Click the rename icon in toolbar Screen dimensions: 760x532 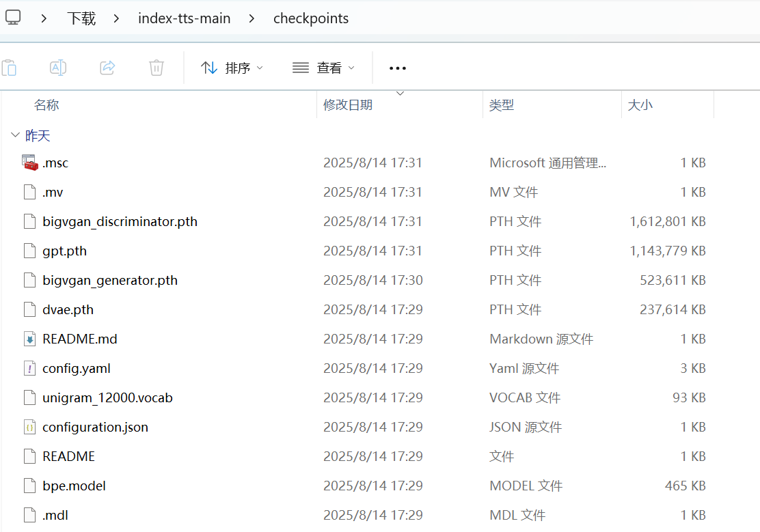[x=58, y=68]
